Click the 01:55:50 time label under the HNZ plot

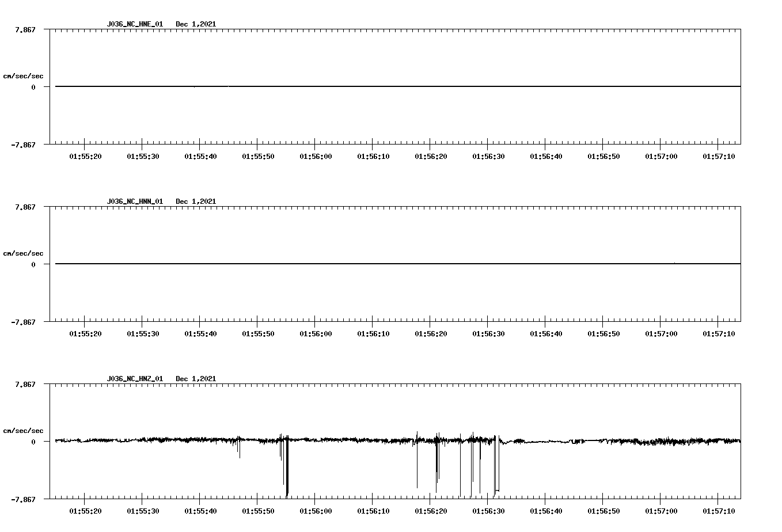point(258,511)
